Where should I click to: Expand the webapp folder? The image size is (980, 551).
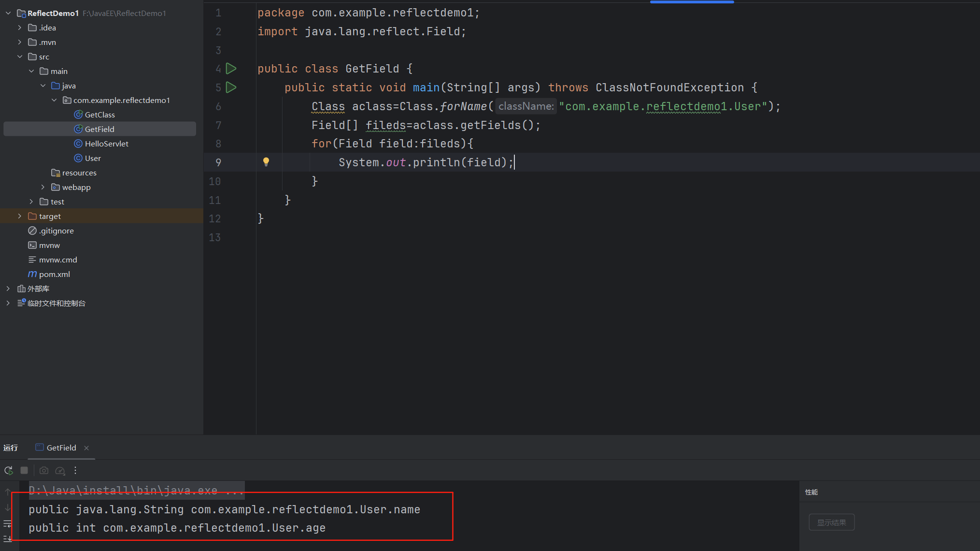(x=43, y=187)
